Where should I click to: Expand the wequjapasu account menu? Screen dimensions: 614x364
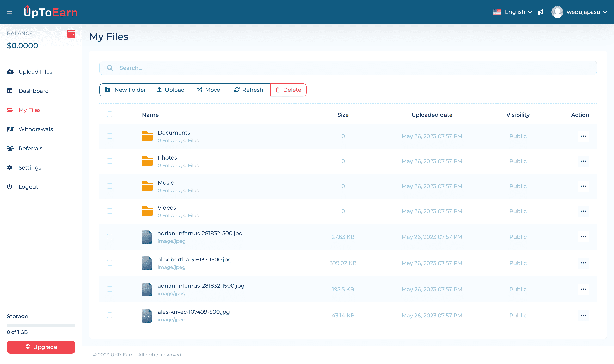click(x=587, y=12)
